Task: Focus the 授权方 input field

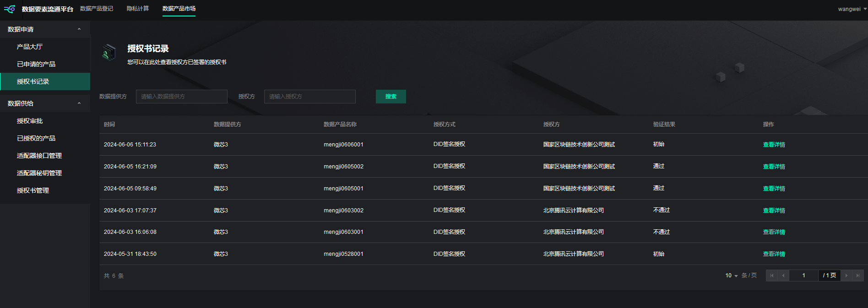Action: click(309, 97)
